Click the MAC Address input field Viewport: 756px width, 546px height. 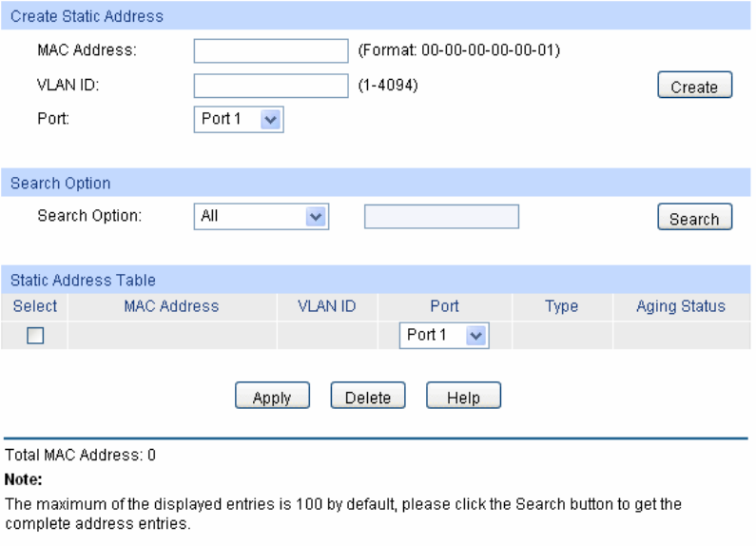[x=270, y=50]
